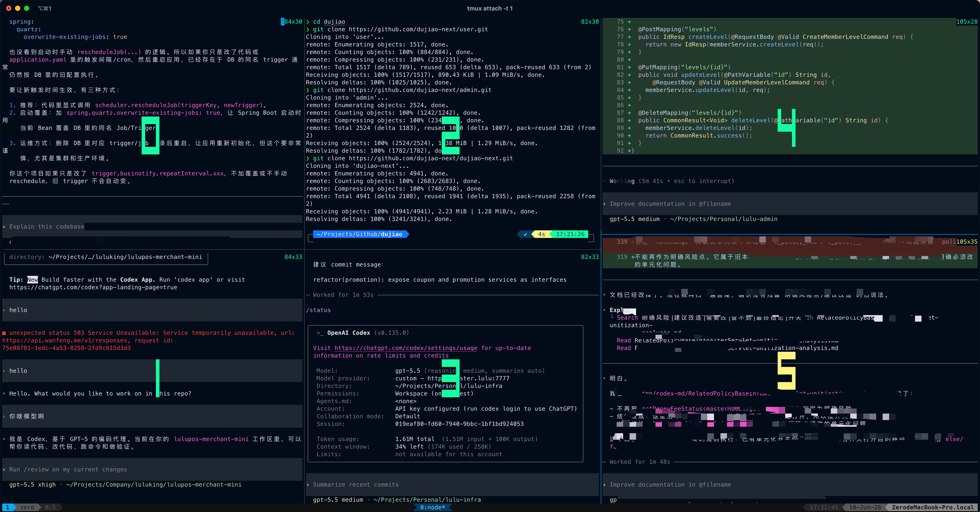Click the 'Token usage: 1.61M total' row
The width and height of the screenshot is (980, 512).
click(427, 439)
